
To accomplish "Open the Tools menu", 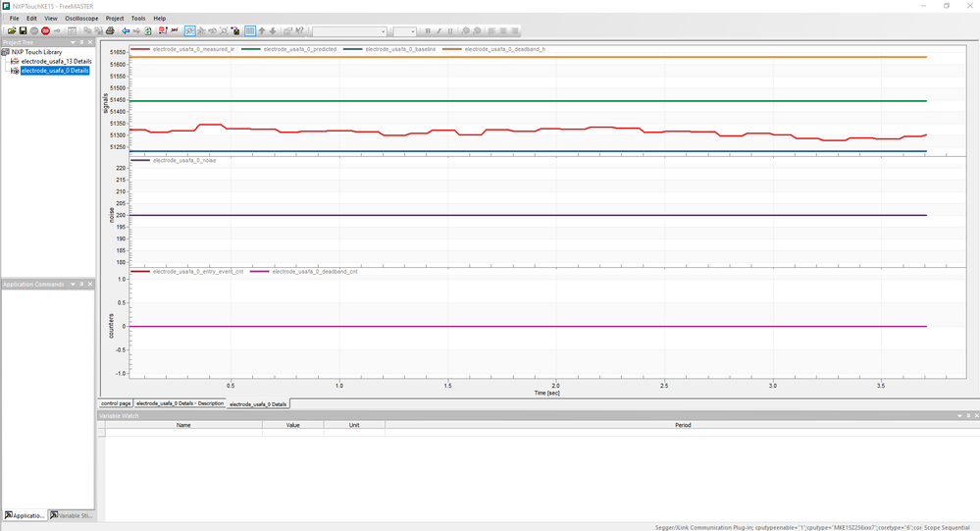I will [138, 18].
